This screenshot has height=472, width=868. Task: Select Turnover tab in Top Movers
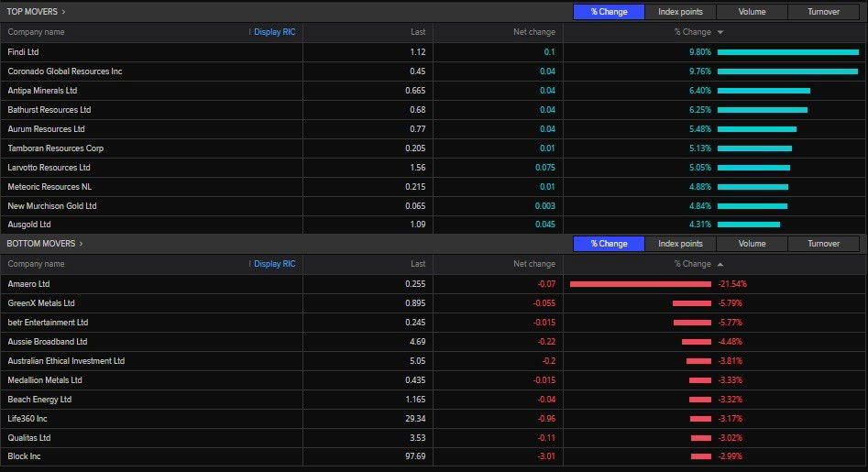click(824, 12)
